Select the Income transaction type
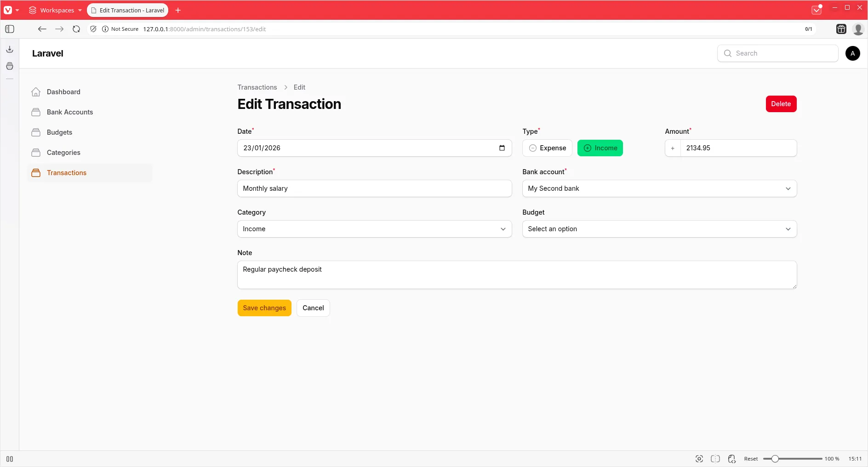The image size is (868, 467). 600,148
